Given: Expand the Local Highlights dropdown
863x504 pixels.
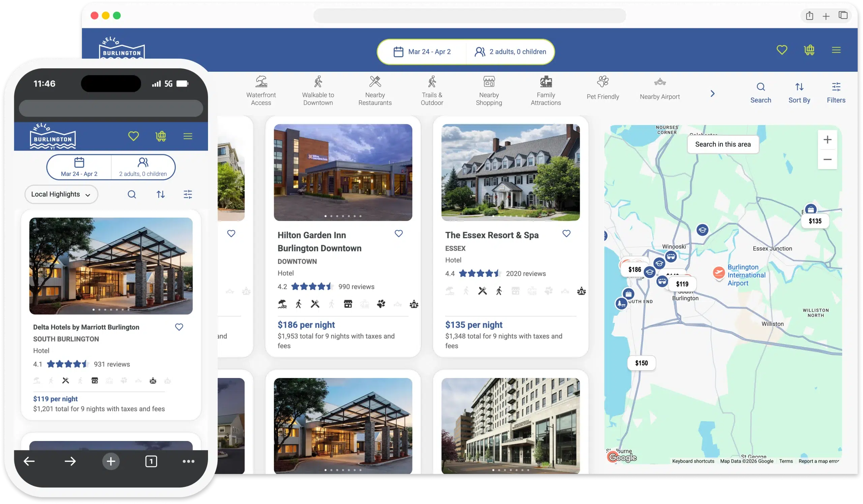Looking at the screenshot, I should tap(61, 194).
